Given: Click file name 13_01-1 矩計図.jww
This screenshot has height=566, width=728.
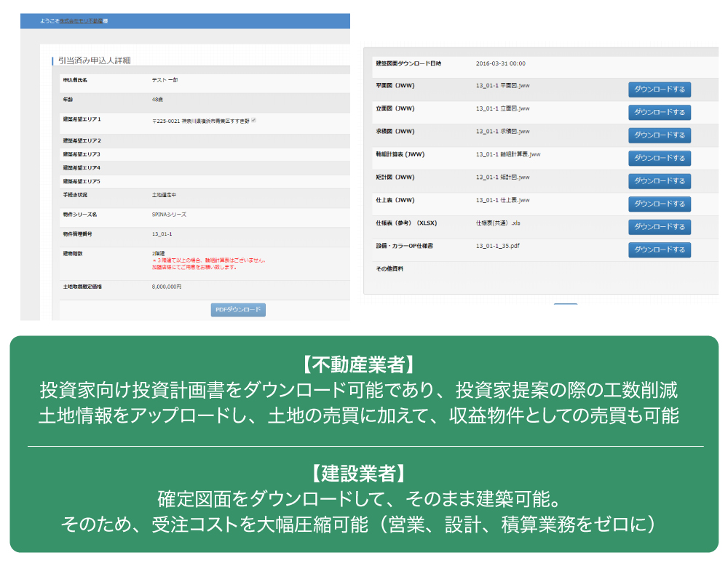Looking at the screenshot, I should (503, 178).
